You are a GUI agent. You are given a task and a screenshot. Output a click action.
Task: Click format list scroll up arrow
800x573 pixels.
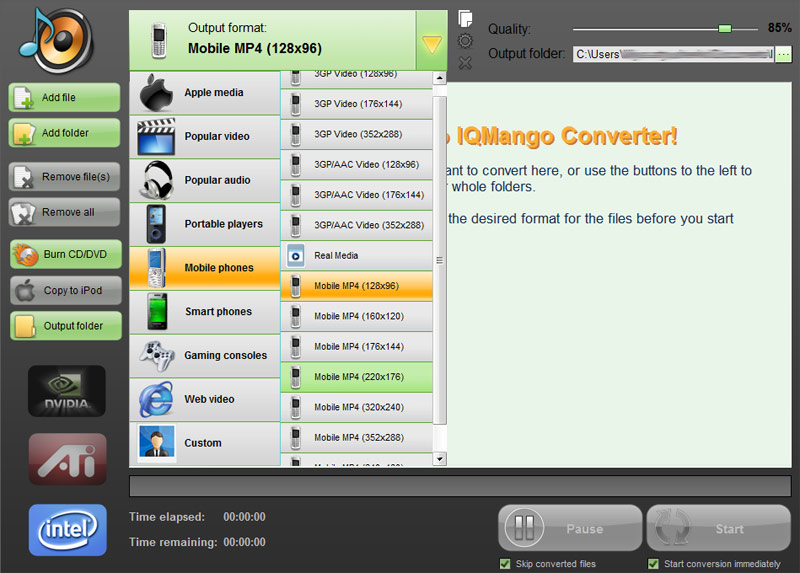click(x=440, y=78)
